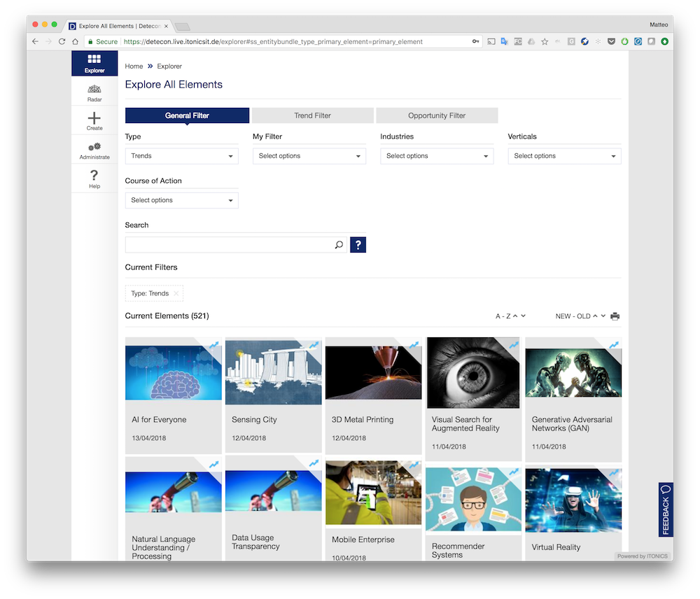Click the saved password key icon

click(x=476, y=41)
